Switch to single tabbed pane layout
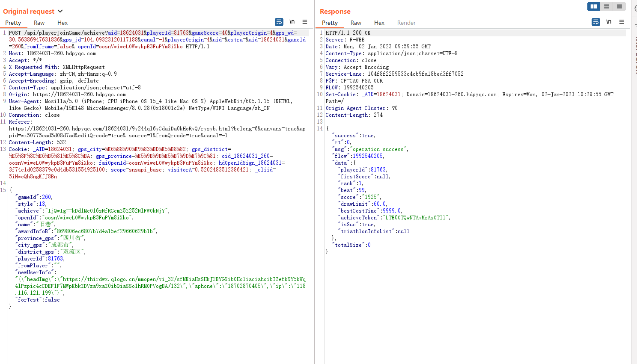This screenshot has width=637, height=364. tap(619, 6)
